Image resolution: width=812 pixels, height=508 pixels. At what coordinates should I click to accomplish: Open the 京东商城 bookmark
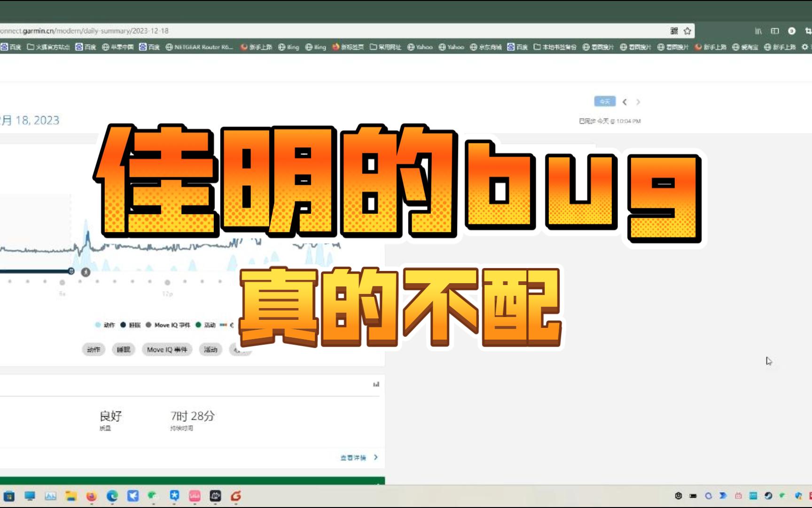coord(486,47)
